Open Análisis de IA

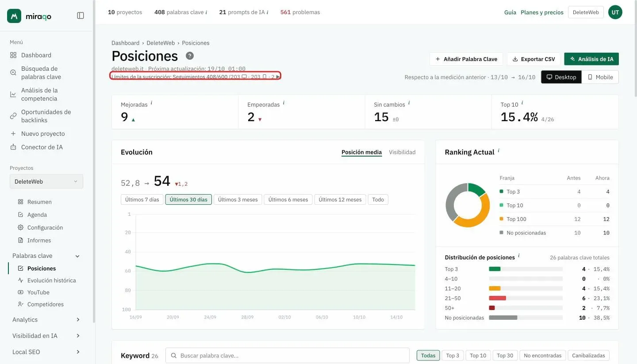click(591, 59)
